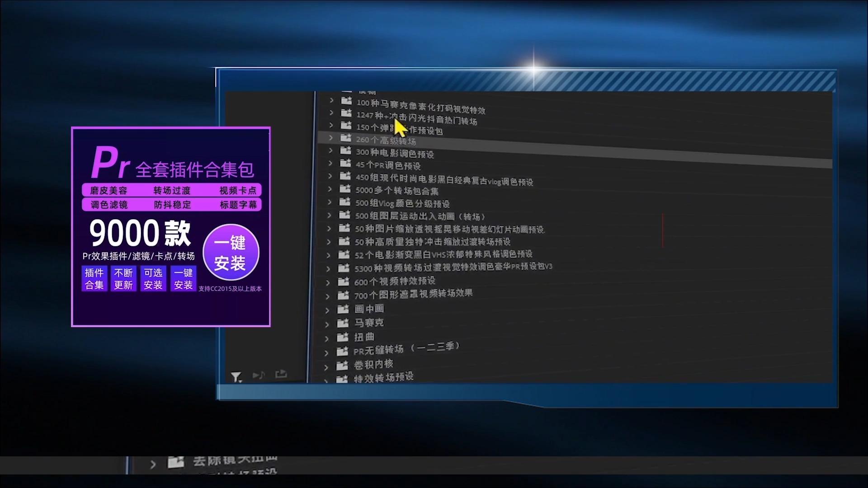
Task: Select the 卷积内核 folder icon
Action: 343,366
